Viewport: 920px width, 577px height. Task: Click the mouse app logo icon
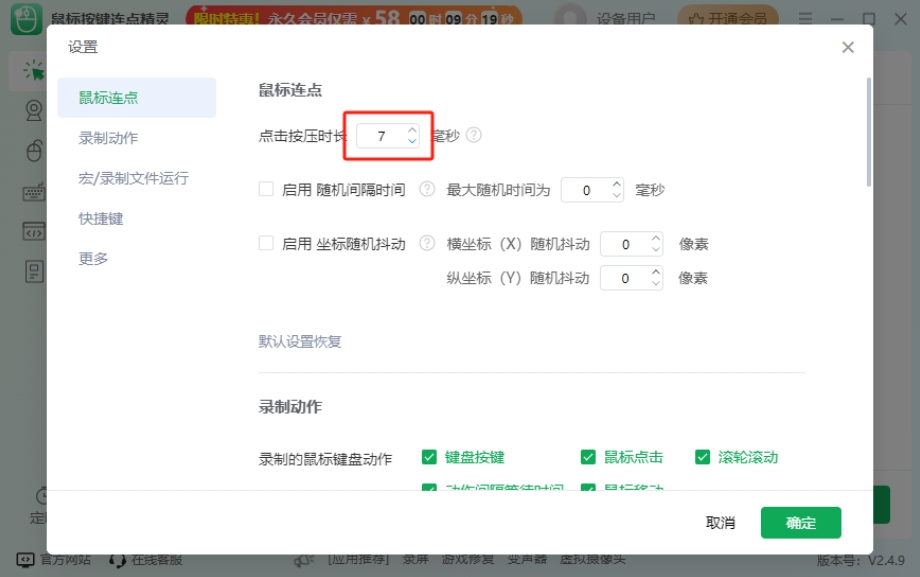[26, 19]
